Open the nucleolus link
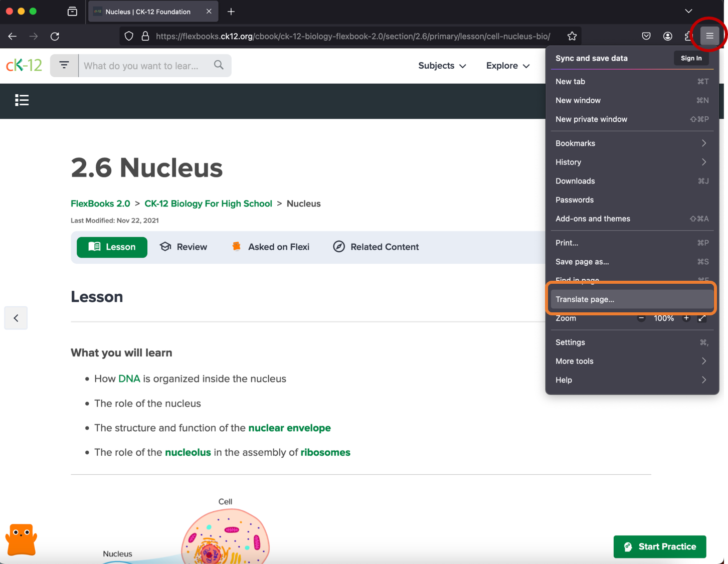Viewport: 728px width, 564px height. click(x=188, y=452)
